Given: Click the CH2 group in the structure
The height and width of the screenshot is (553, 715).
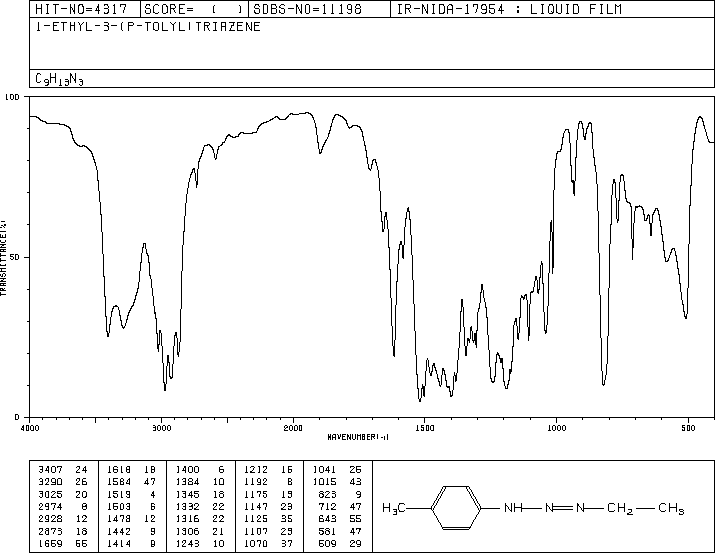Looking at the screenshot, I should pos(620,509).
